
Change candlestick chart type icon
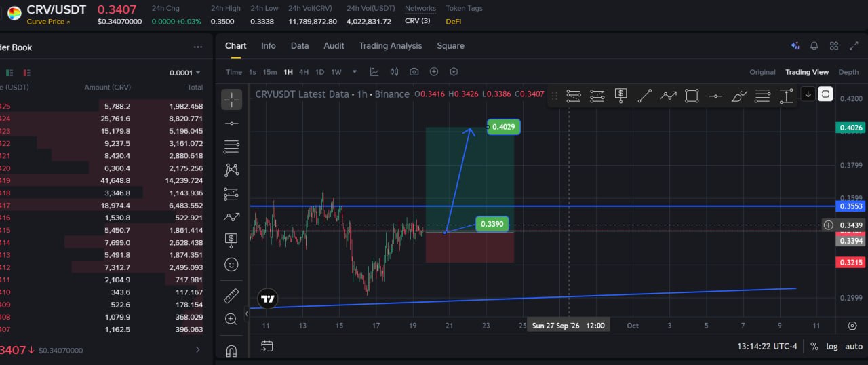(394, 72)
